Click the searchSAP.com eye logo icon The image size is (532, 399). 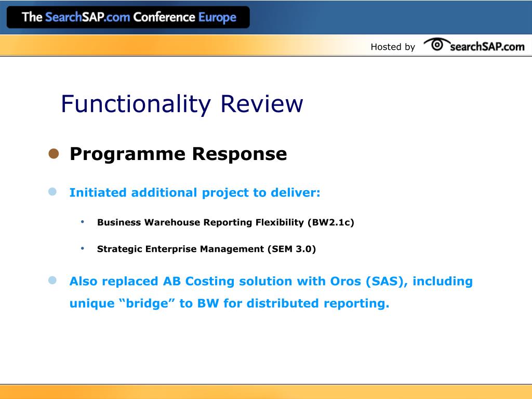[436, 44]
